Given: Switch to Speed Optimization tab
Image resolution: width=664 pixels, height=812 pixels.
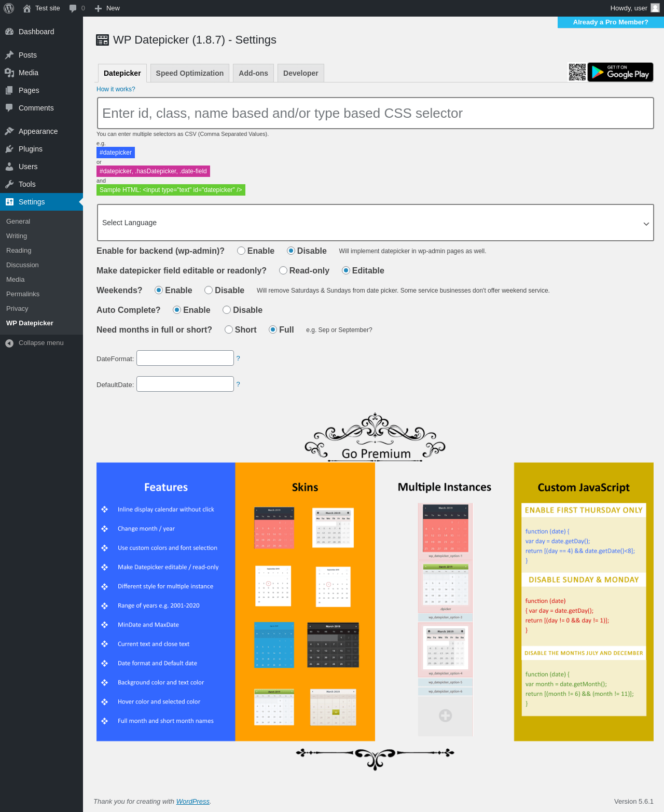Looking at the screenshot, I should coord(190,73).
